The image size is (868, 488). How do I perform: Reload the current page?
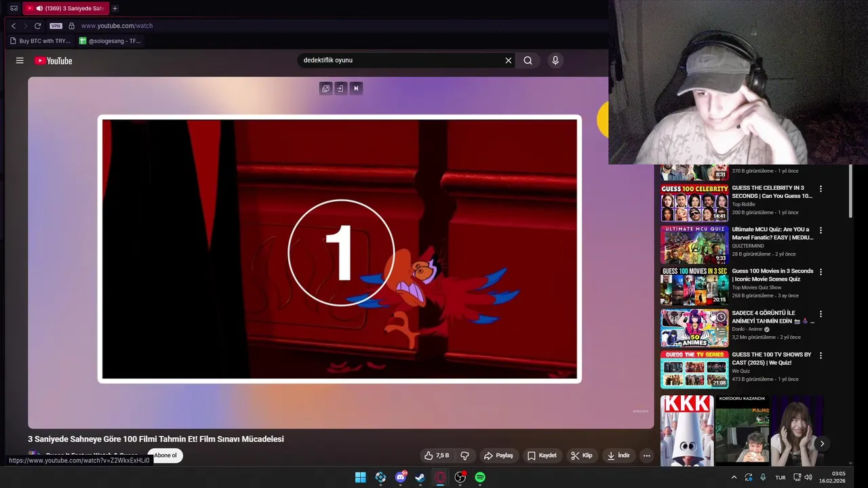(38, 26)
